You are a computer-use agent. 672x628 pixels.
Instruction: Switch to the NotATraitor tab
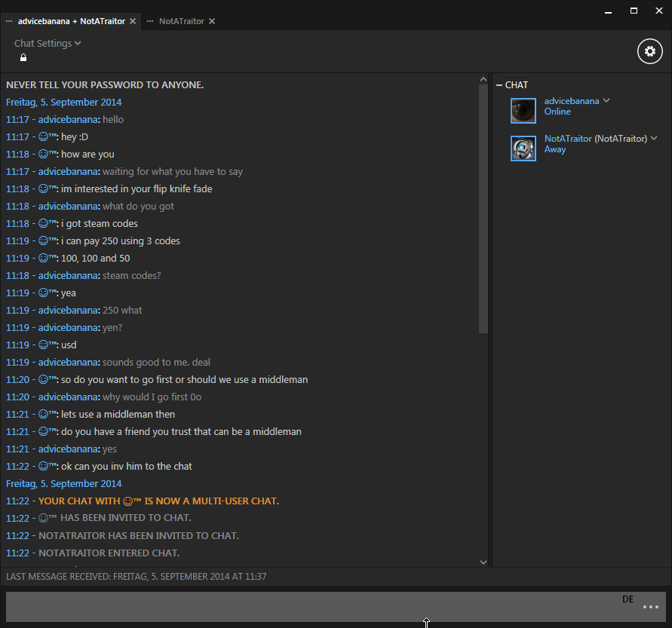pyautogui.click(x=181, y=21)
